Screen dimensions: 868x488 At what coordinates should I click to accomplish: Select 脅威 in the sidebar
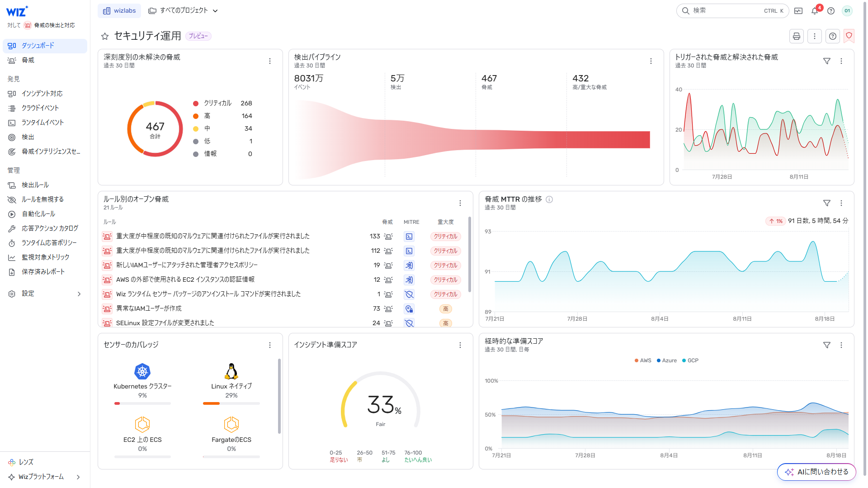pos(28,60)
